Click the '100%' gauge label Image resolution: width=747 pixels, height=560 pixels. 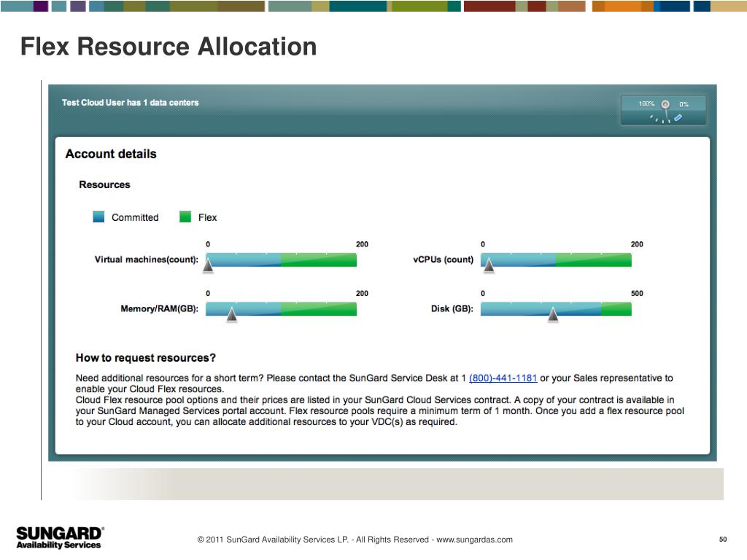coord(646,104)
